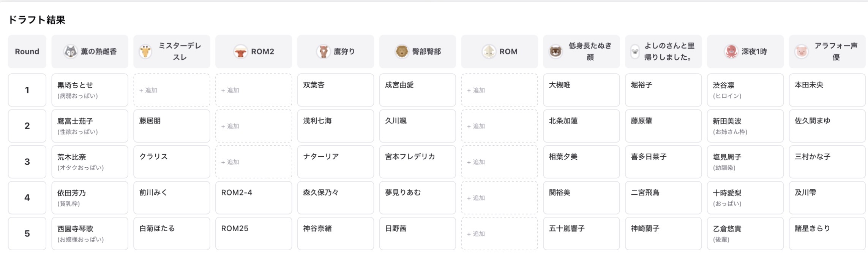Click the tanuki avatar for 低身長たぬき顔
Viewport: 868px width, 254px height.
[x=556, y=52]
